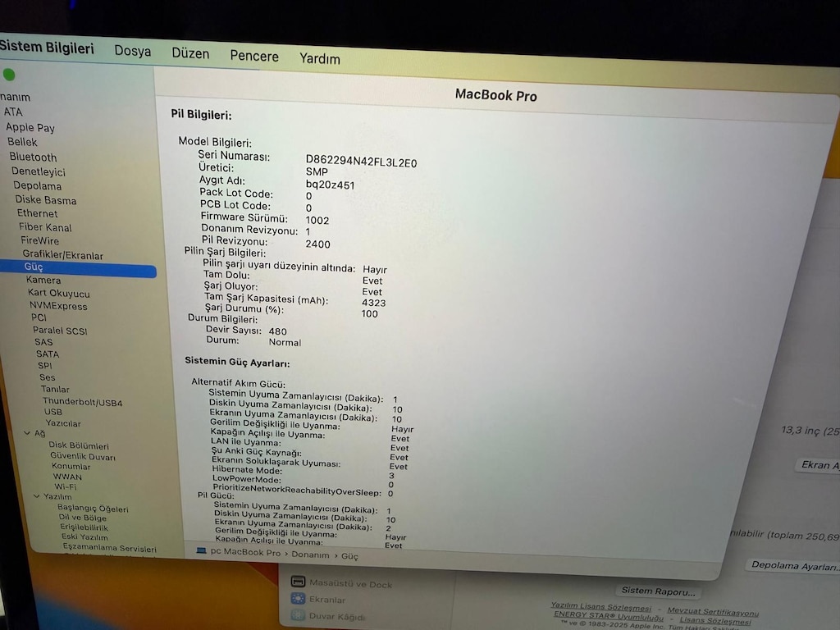Open Ekranlar in background settings sidebar
The height and width of the screenshot is (630, 840).
tap(318, 599)
